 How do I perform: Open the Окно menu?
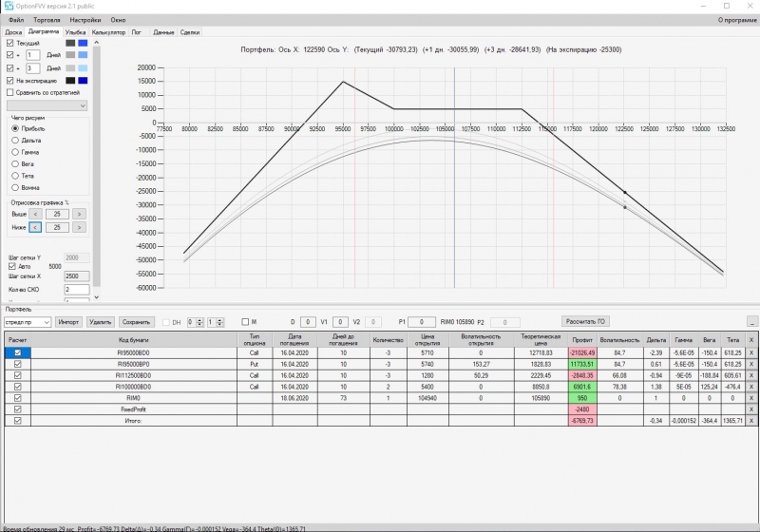point(118,20)
